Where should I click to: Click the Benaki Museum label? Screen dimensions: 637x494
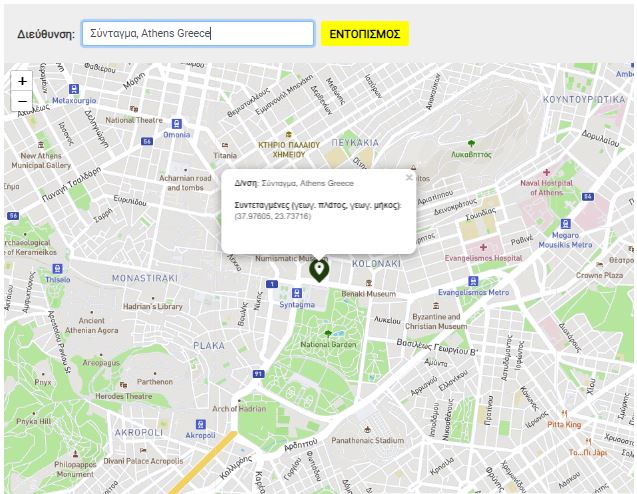click(x=366, y=294)
